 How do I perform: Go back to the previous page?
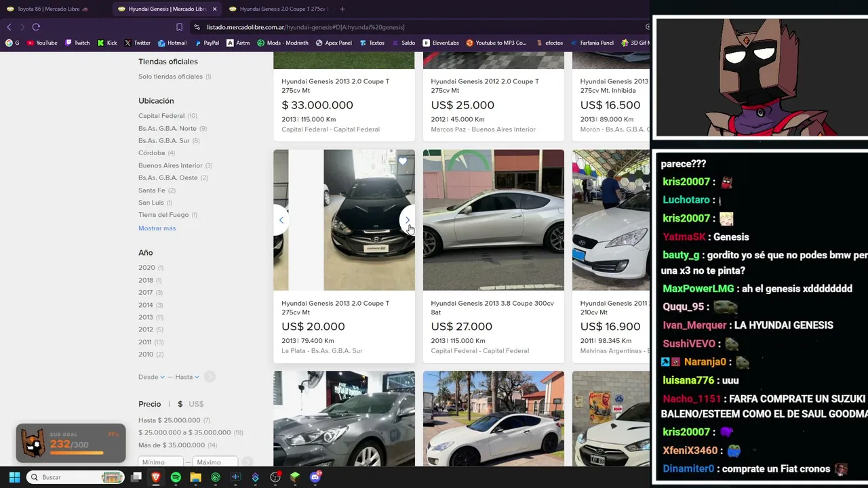pyautogui.click(x=9, y=27)
